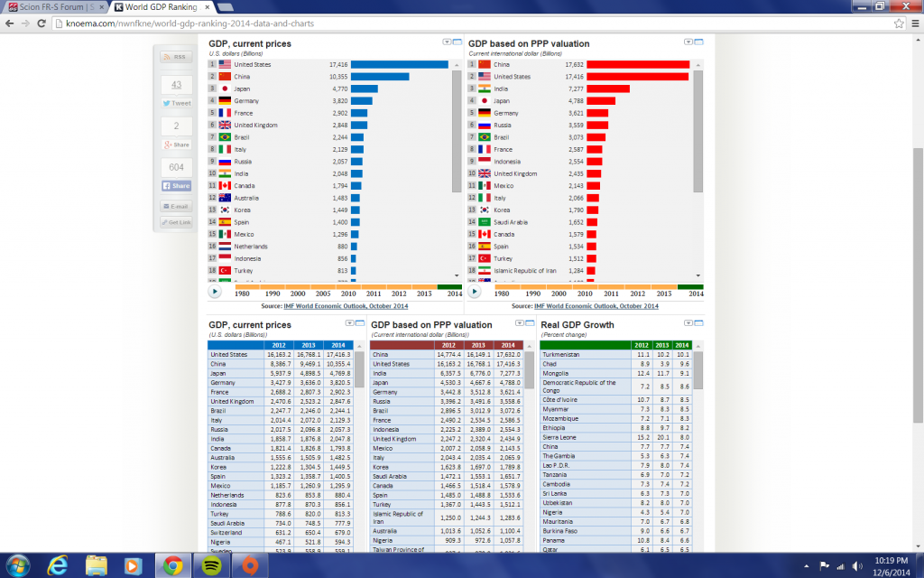924x578 pixels.
Task: Click the RSS feed button in the sidebar
Action: pos(176,56)
